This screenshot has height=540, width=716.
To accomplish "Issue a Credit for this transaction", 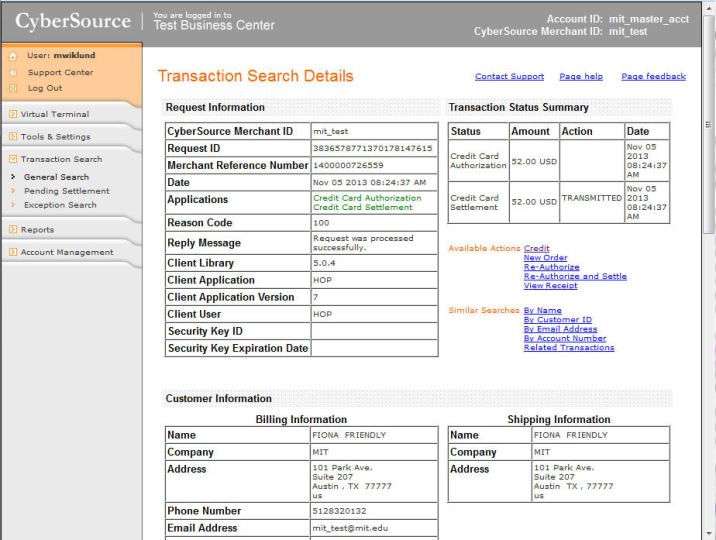I will click(536, 249).
